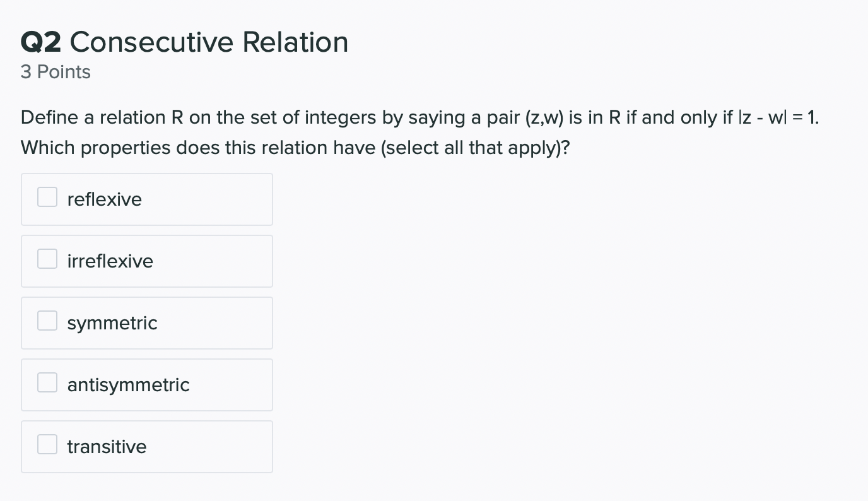
Task: Click empty area inside irreflexive option card
Action: [x=213, y=261]
